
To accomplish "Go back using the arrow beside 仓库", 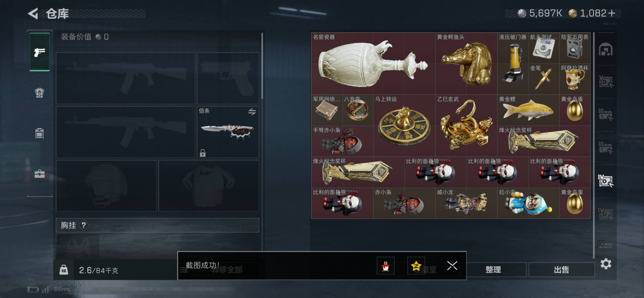I will pyautogui.click(x=33, y=14).
